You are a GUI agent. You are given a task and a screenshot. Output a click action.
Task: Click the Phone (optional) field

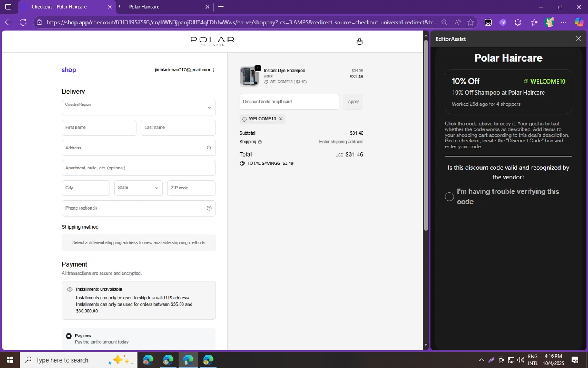[x=139, y=208]
